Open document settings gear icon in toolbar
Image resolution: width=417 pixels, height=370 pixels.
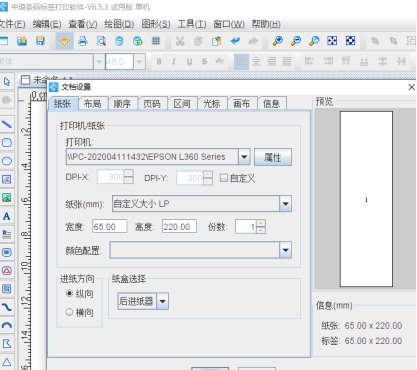(64, 41)
